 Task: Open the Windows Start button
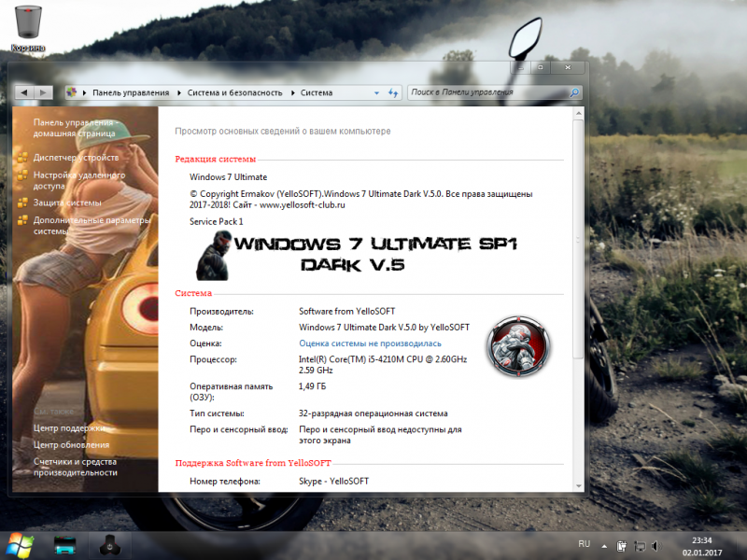[x=19, y=546]
